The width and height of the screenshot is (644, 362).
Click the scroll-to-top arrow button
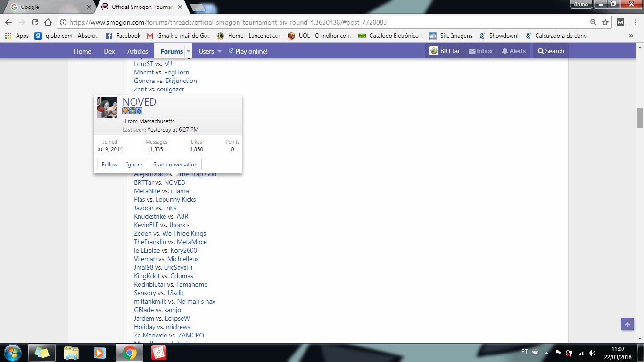(627, 324)
